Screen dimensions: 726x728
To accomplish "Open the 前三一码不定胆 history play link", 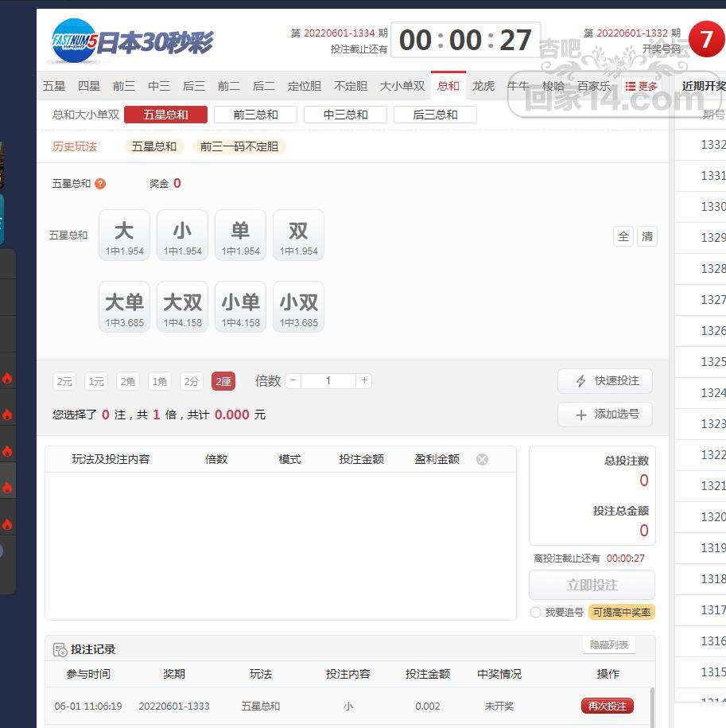I will coord(239,146).
